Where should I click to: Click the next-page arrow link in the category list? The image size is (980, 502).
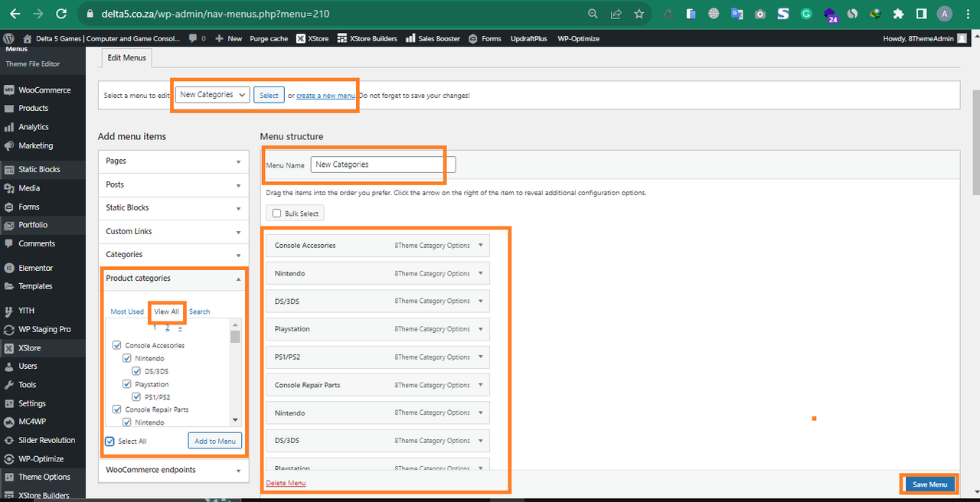(x=180, y=328)
